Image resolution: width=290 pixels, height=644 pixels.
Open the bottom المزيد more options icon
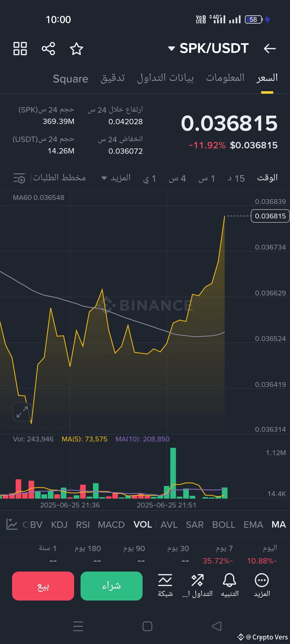[x=262, y=585]
